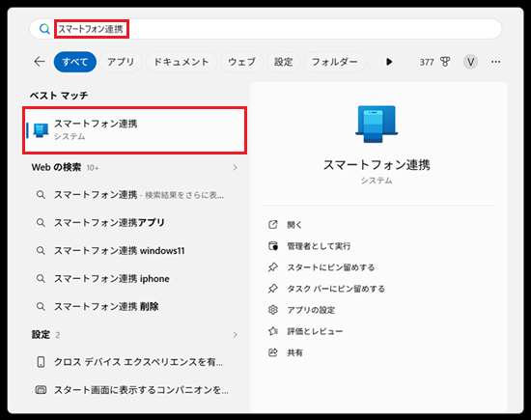Expand the Web の検索 section chevron
The height and width of the screenshot is (420, 531).
(x=235, y=167)
